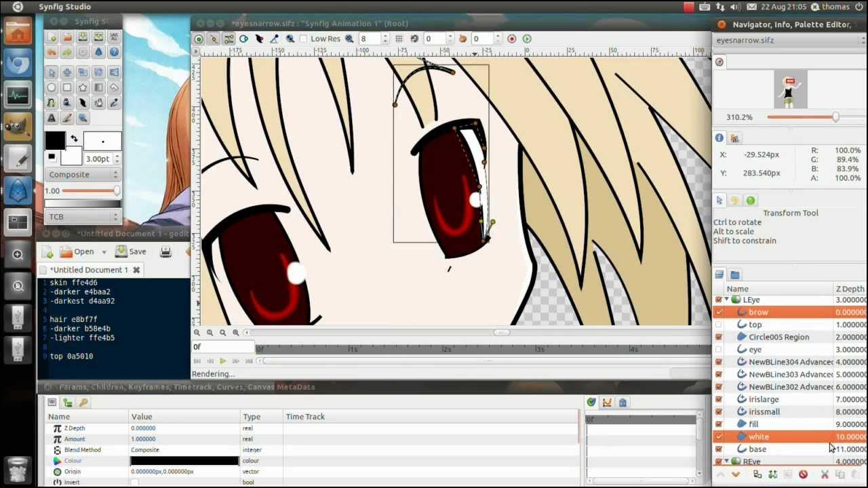Image resolution: width=868 pixels, height=488 pixels.
Task: Swap outline and fill colors arrow
Action: click(74, 138)
